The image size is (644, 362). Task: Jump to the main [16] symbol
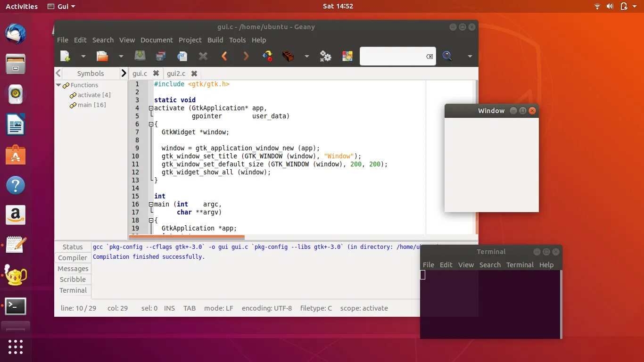coord(88,105)
